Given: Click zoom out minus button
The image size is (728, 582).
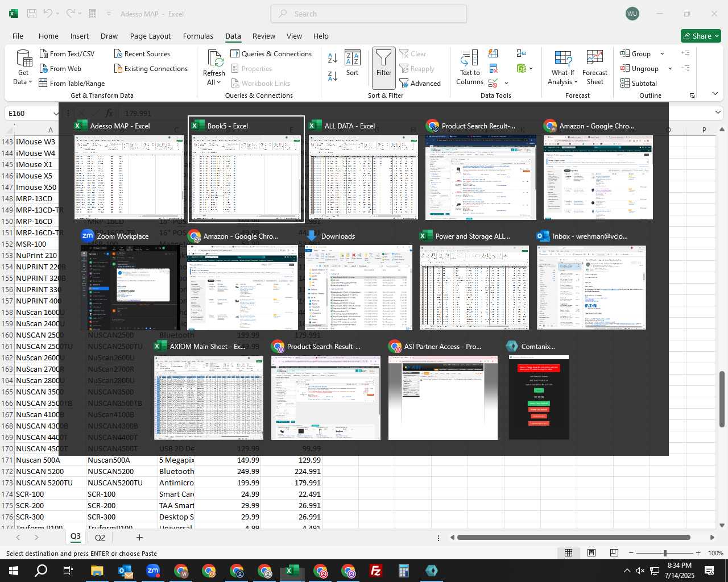Looking at the screenshot, I should click(x=631, y=553).
